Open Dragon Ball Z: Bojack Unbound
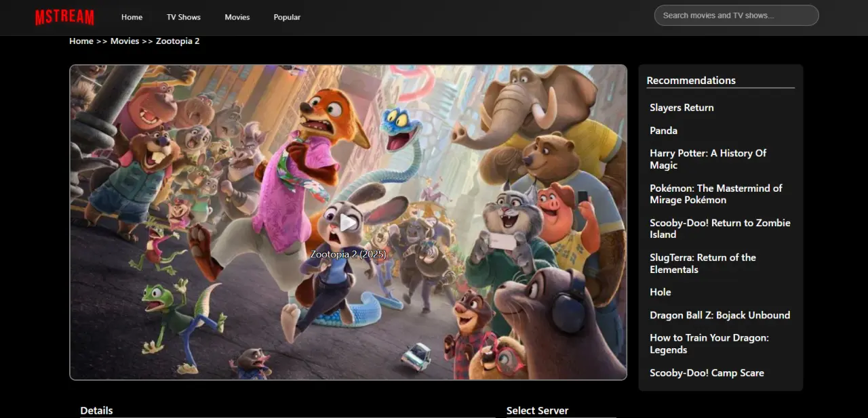 pyautogui.click(x=719, y=315)
